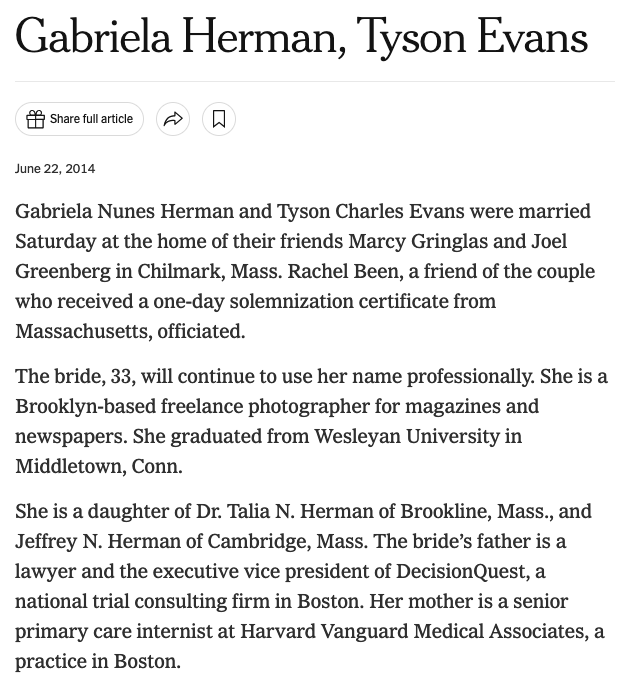Click the gift icon in the share button
This screenshot has width=632, height=683.
click(x=35, y=119)
